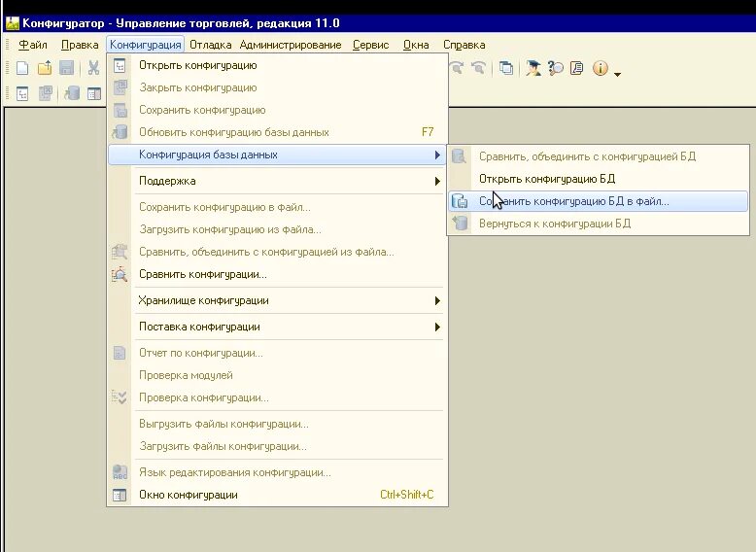Click icon beside Вернуться к конфигурации БД

click(460, 224)
